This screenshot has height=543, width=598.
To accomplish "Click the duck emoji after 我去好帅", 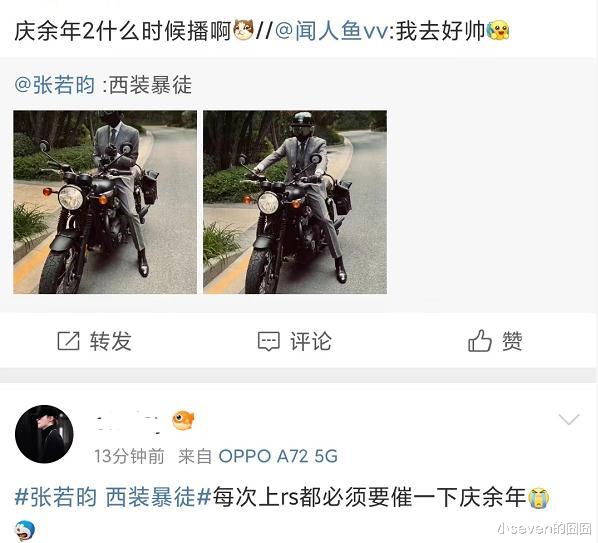I will click(x=498, y=31).
